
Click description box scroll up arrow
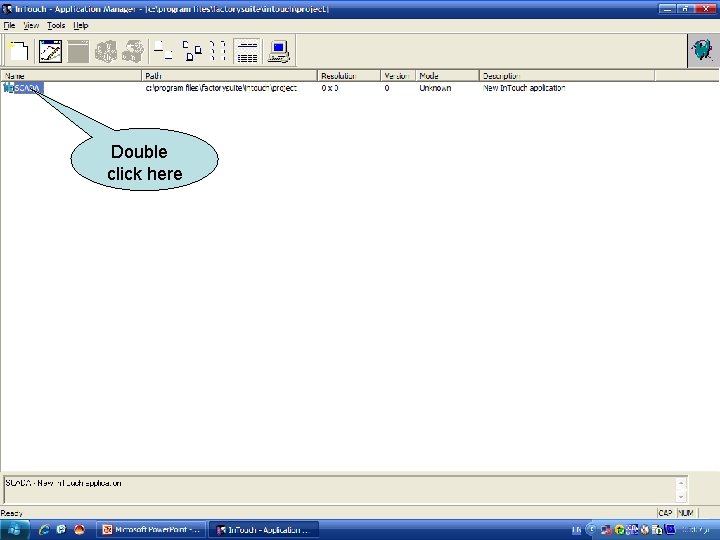coord(681,483)
